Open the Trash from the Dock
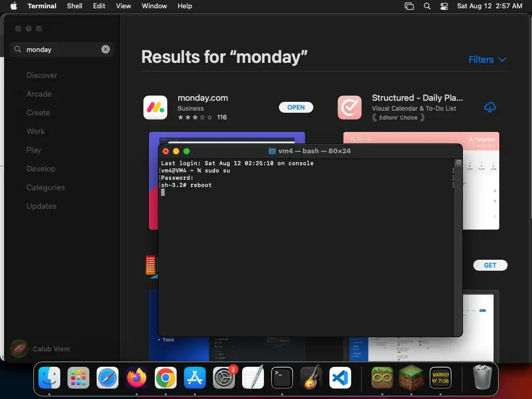This screenshot has width=532, height=399. click(x=482, y=378)
